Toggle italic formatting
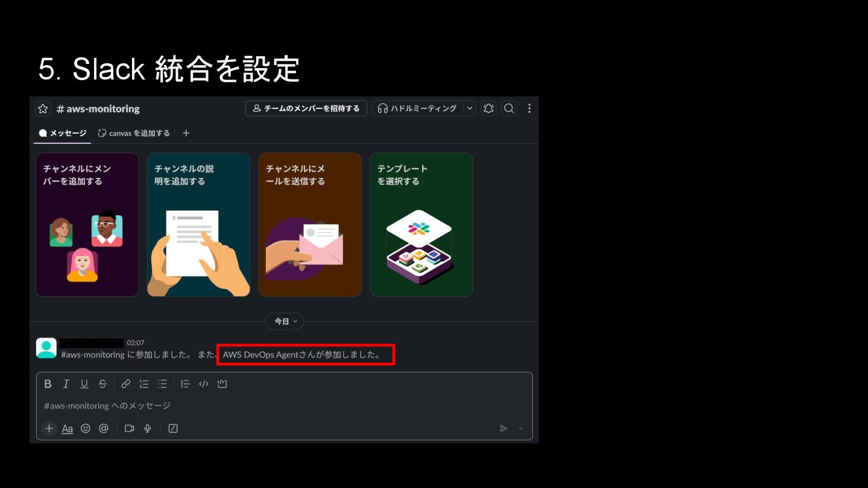868x488 pixels. pyautogui.click(x=66, y=384)
